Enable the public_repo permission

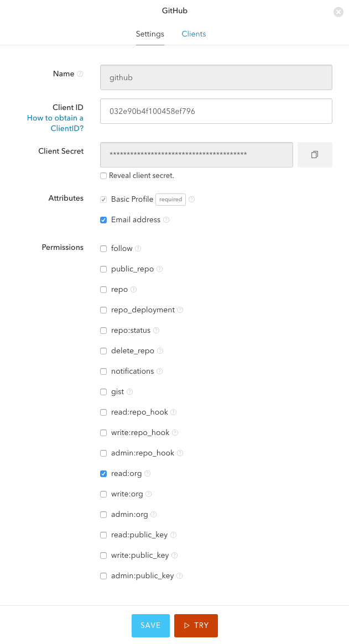coord(103,269)
